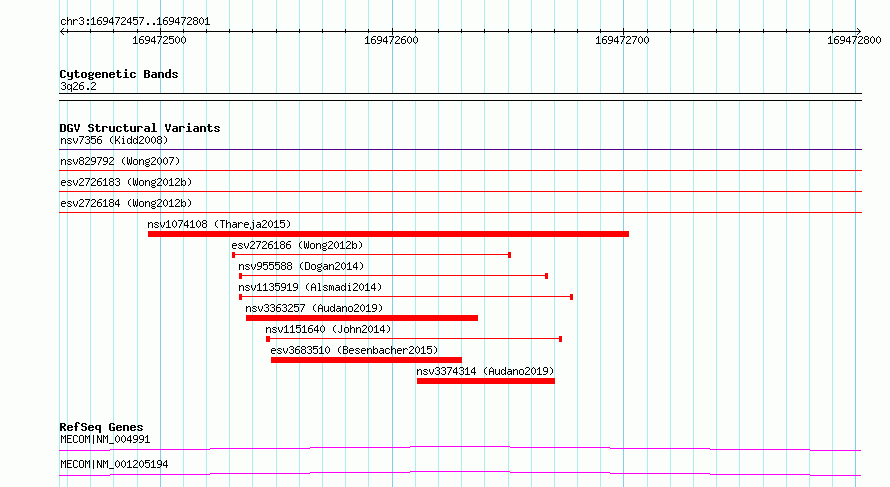Image resolution: width=890 pixels, height=487 pixels.
Task: Click the nsv955588 variant span line
Action: [393, 276]
